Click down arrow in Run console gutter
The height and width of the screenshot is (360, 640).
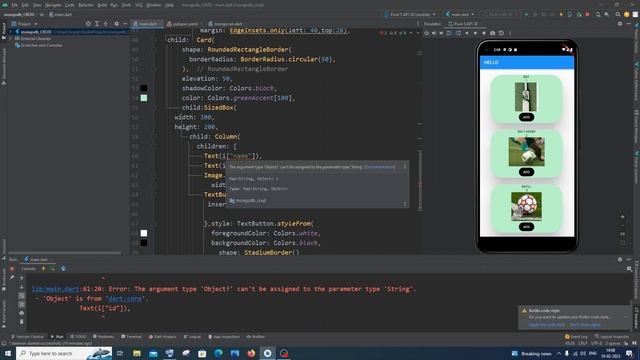click(x=22, y=287)
